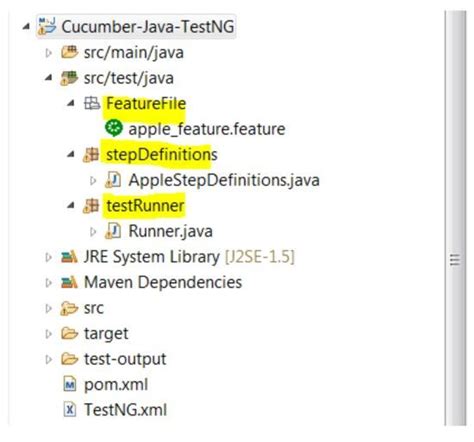Select the pom.xml file

(x=116, y=385)
